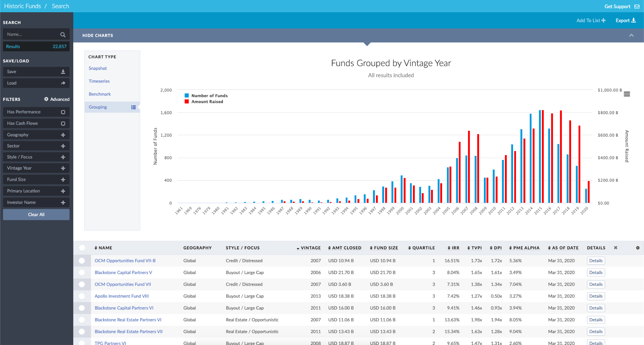Open Advanced filters gear icon
Viewport: 644px width, 345px height.
(46, 99)
